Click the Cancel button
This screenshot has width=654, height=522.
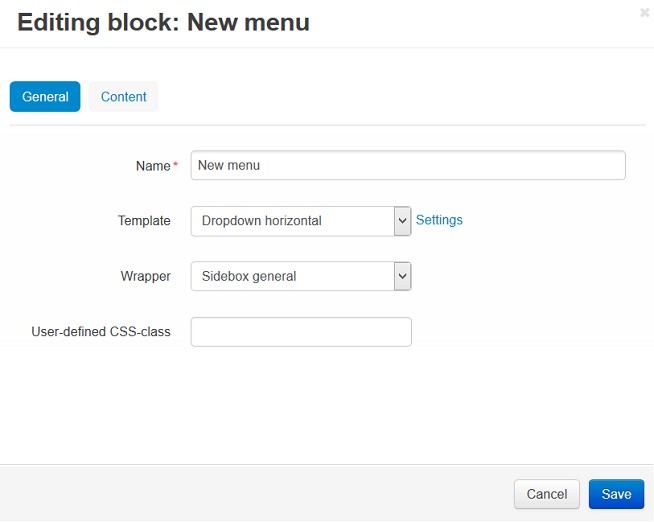[x=547, y=494]
